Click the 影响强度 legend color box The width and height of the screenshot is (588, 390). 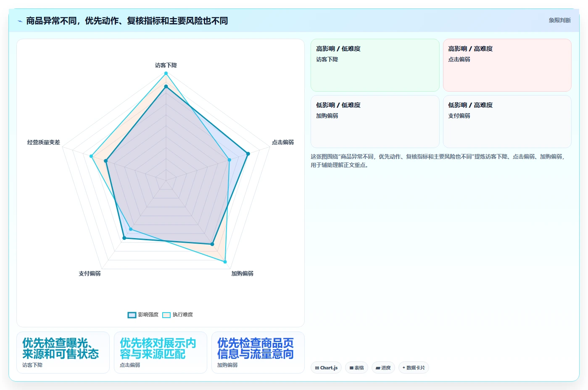[132, 315]
